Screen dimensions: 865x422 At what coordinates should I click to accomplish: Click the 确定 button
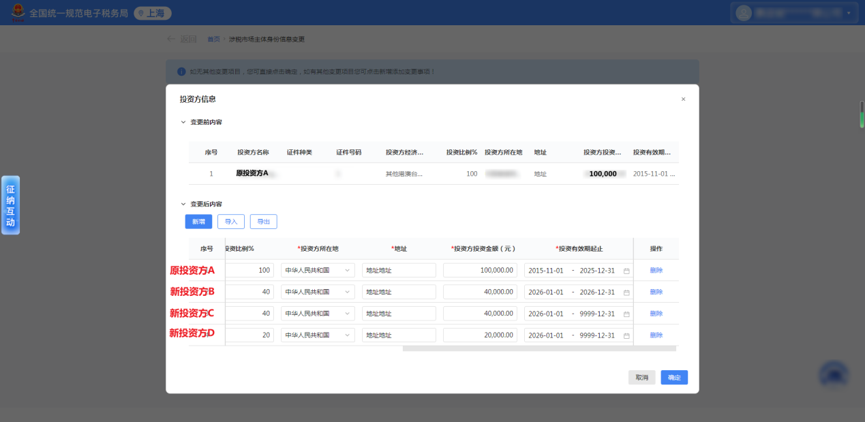coord(674,377)
